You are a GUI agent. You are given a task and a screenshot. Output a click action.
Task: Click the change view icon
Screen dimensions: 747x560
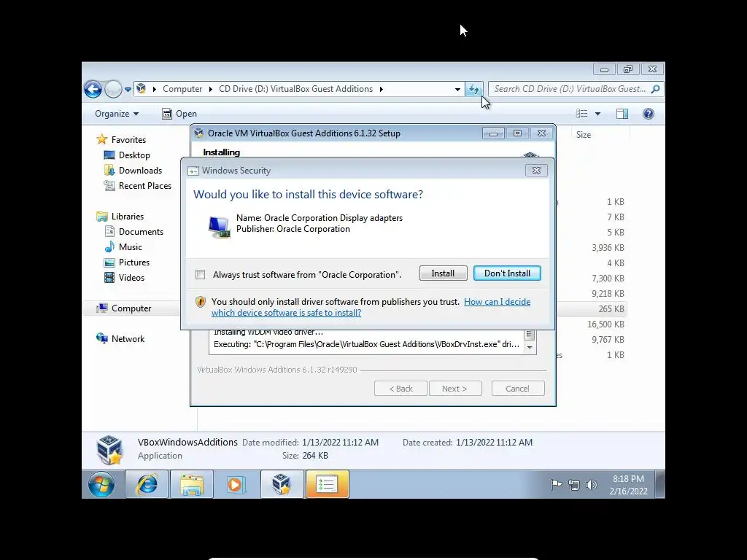pyautogui.click(x=581, y=114)
